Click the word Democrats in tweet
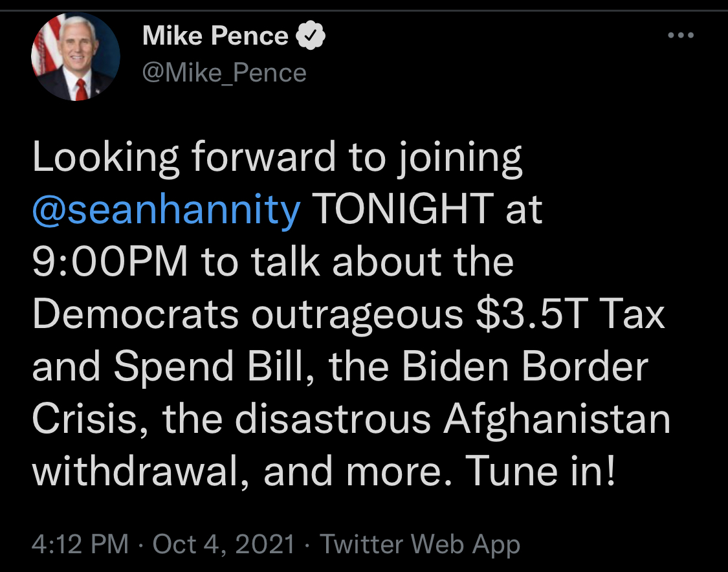 coord(135,314)
